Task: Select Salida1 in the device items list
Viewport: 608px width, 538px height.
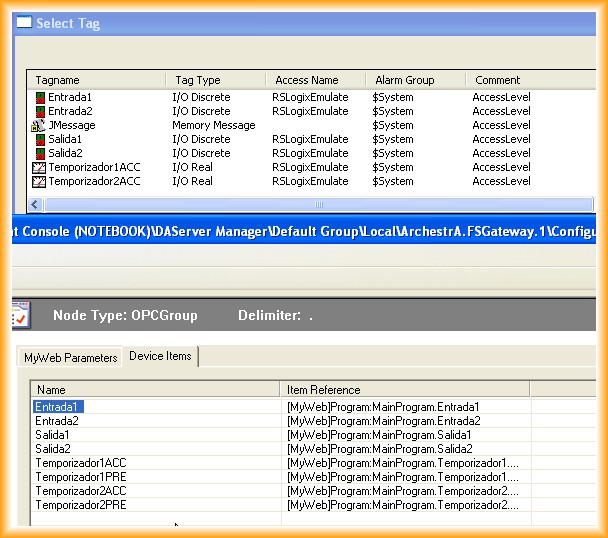Action: [52, 436]
